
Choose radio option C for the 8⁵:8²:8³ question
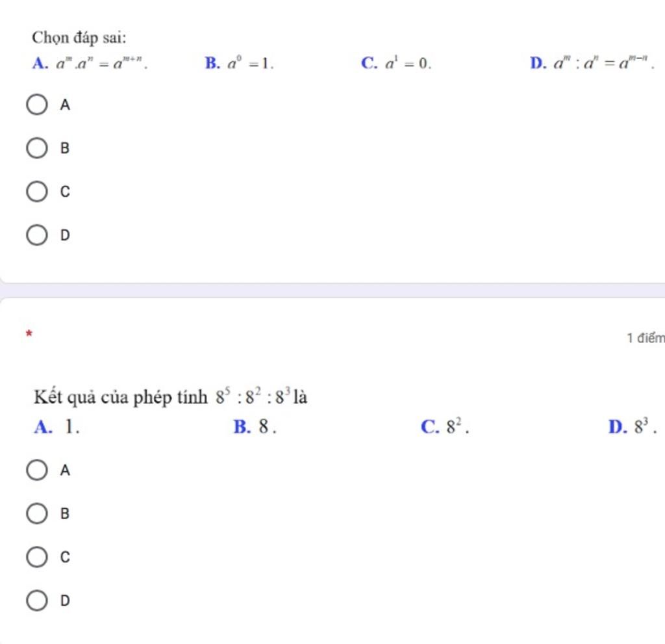(x=37, y=557)
